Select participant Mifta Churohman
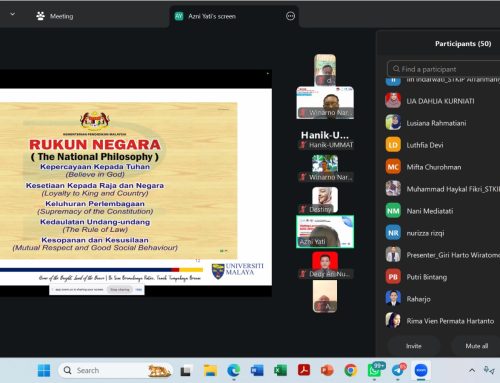The width and height of the screenshot is (500, 383). tap(442, 167)
